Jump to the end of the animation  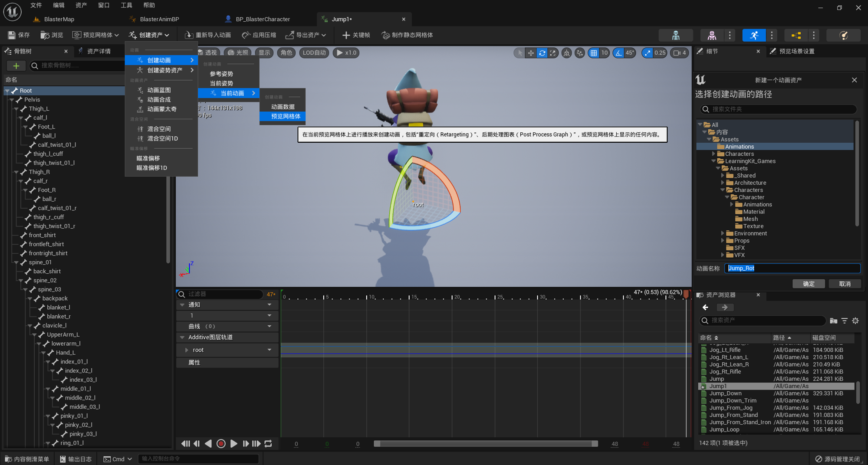click(256, 444)
